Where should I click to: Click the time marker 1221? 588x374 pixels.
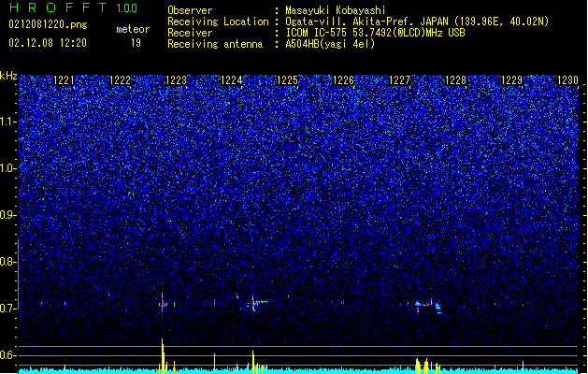(64, 80)
